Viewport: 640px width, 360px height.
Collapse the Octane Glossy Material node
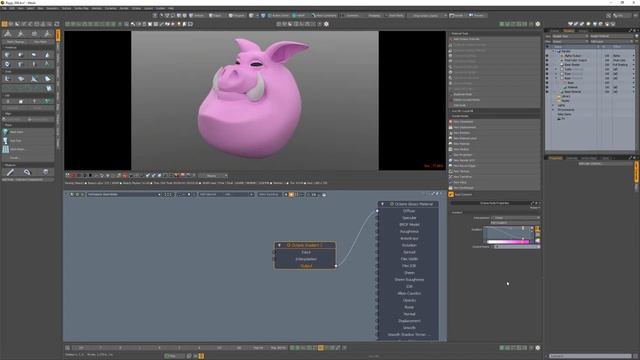[x=382, y=204]
